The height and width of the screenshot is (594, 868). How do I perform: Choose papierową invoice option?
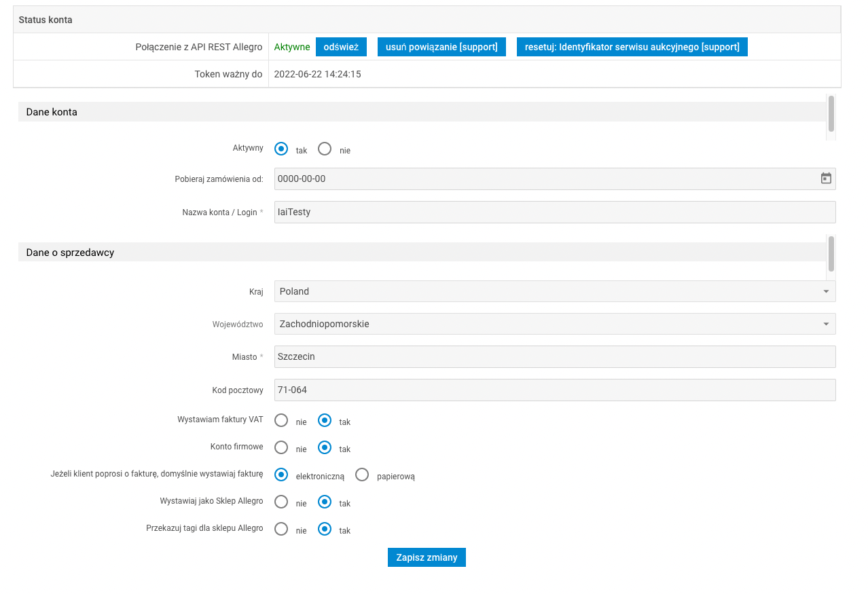point(363,475)
